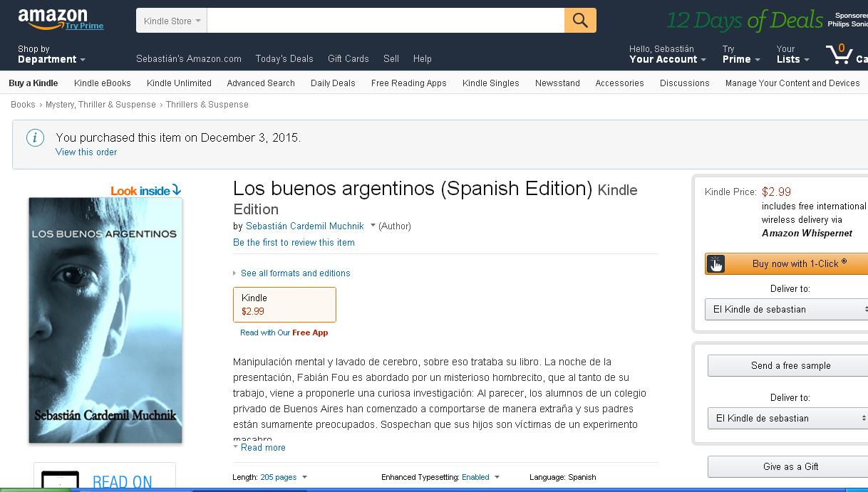
Task: Click the blue info icon in purchase notice
Action: [x=35, y=138]
